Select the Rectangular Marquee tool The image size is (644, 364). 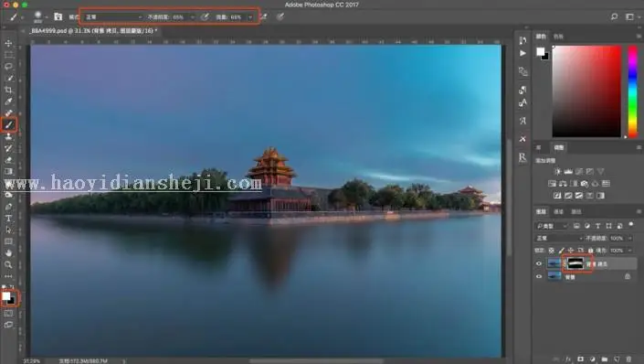click(8, 55)
